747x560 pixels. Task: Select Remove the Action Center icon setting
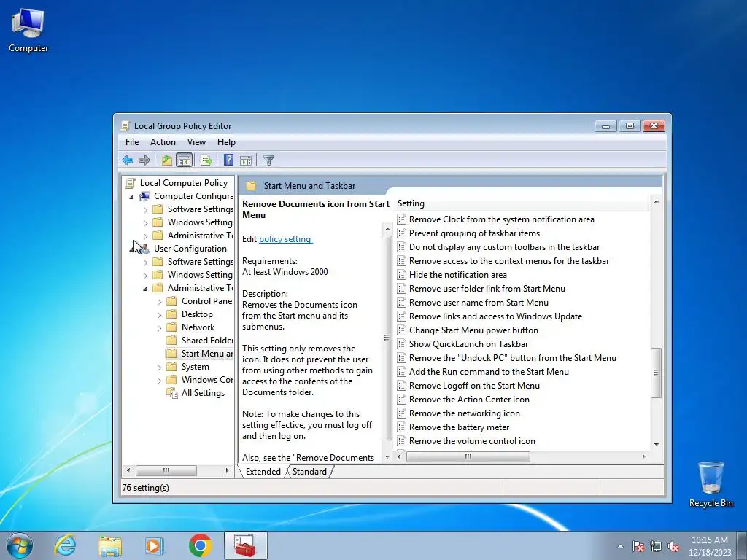[469, 400]
